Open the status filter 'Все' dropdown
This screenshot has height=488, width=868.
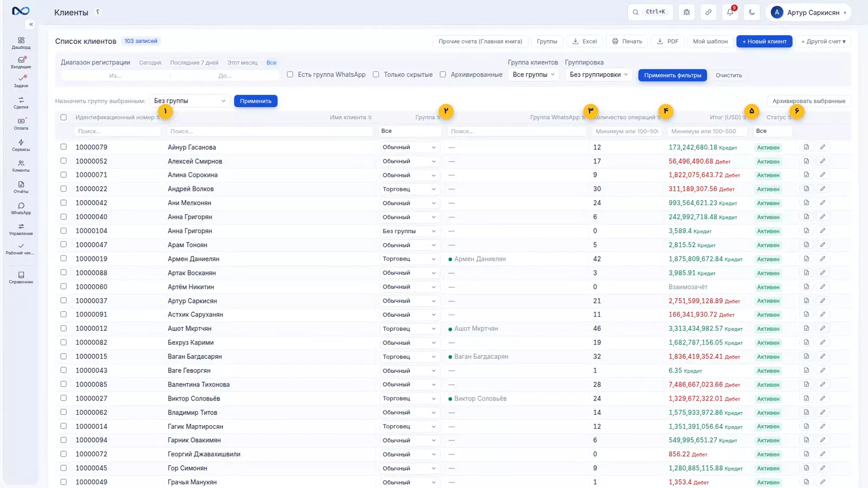tap(773, 131)
